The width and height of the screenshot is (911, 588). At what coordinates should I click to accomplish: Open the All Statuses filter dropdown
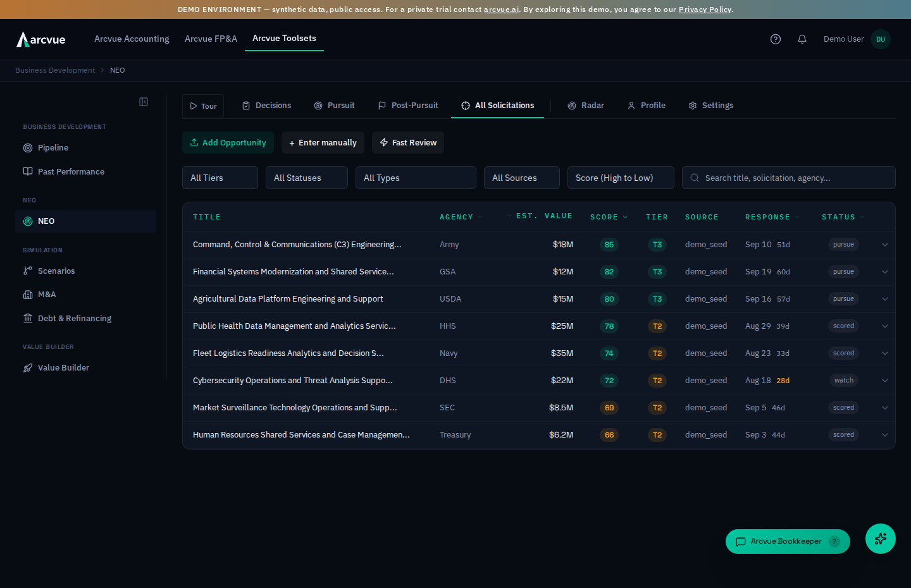[307, 178]
